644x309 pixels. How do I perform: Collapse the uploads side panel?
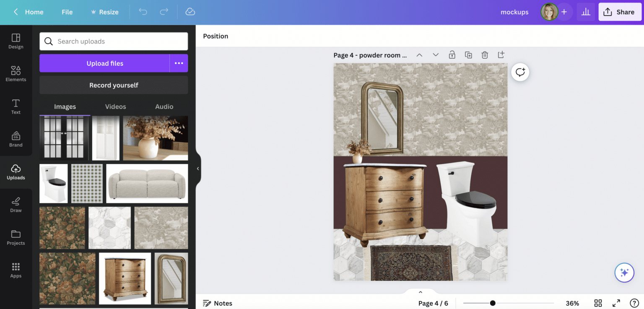point(198,169)
